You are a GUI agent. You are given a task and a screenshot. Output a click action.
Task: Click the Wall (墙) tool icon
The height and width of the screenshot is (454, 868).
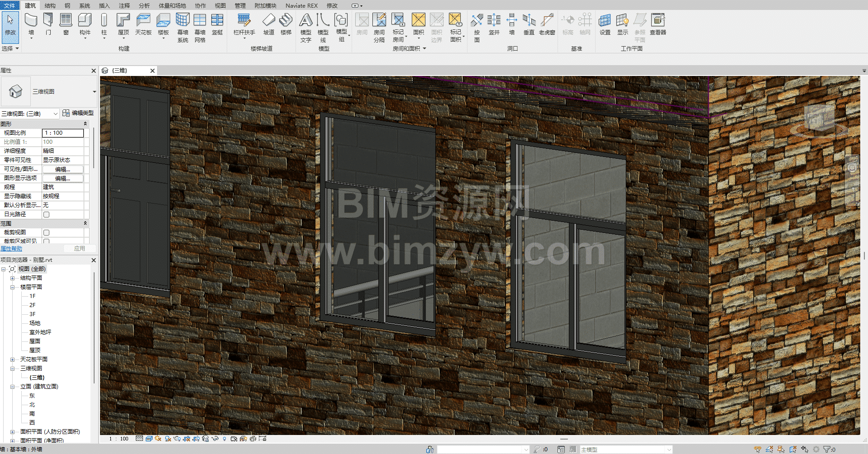(x=31, y=21)
